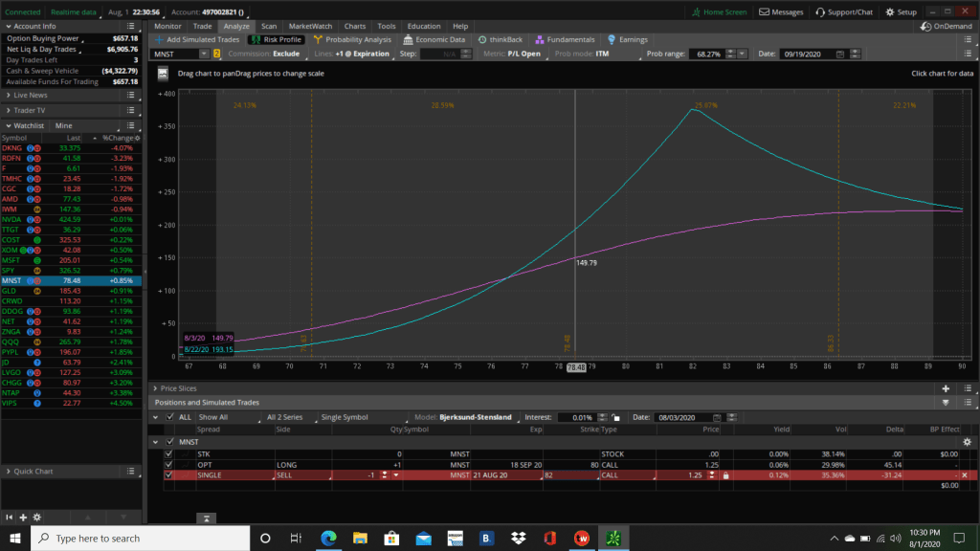Open the Fundamentals view
This screenshot has height=551, width=980.
[x=540, y=39]
